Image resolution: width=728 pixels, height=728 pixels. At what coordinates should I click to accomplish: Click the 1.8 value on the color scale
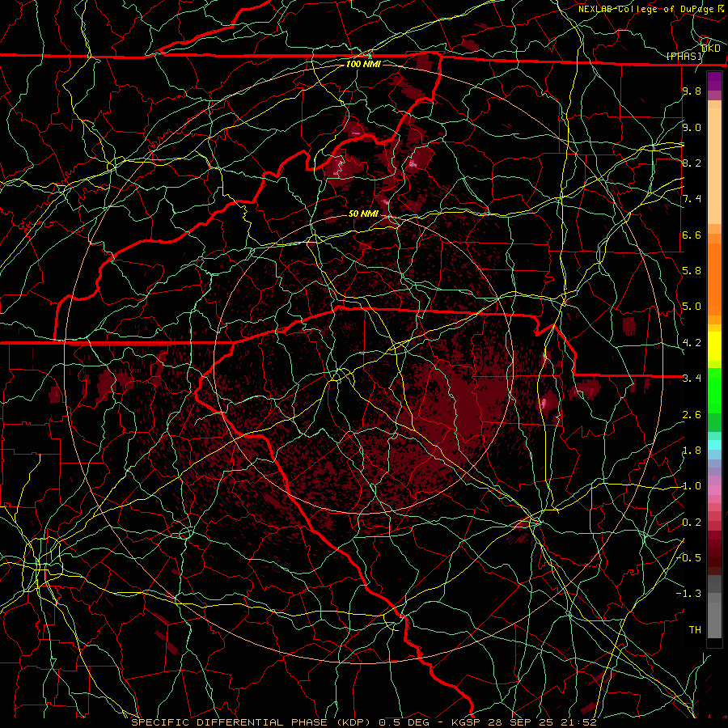(692, 451)
